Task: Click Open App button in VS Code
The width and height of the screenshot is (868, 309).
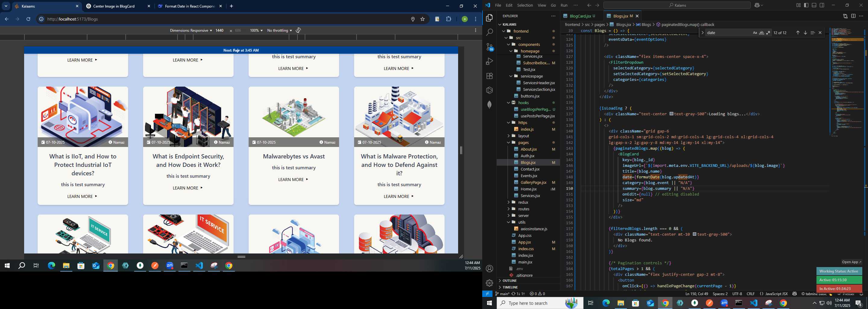Action: tap(851, 262)
